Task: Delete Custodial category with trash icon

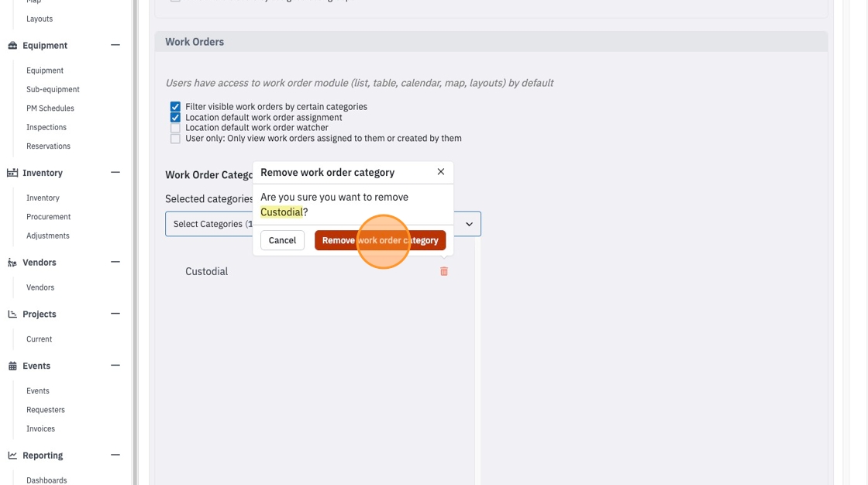Action: (444, 271)
